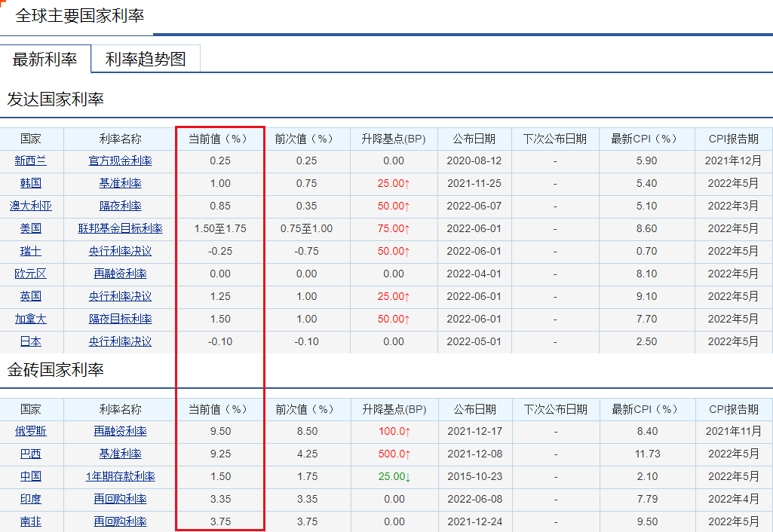Screen dimensions: 773x532
Task: Open the 美国 country link
Action: click(31, 228)
